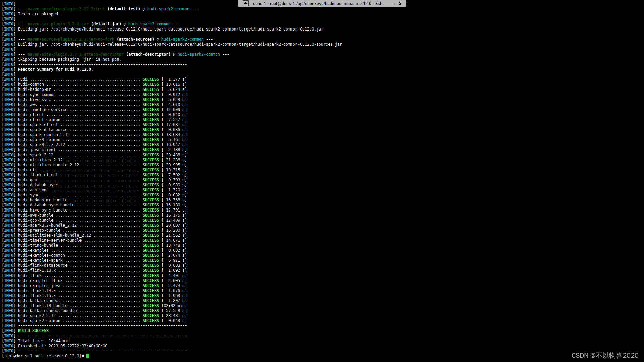
Task: Click the '57.528 s' build time value
Action: (176, 311)
